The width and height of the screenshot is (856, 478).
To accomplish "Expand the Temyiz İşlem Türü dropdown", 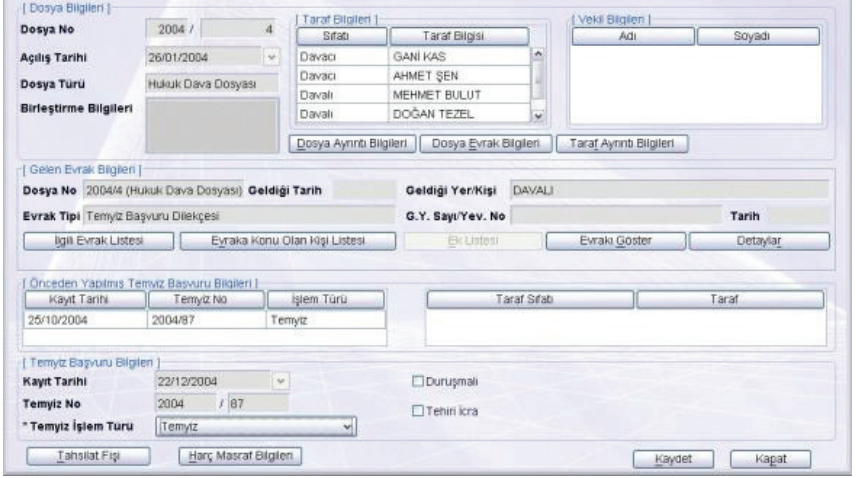I will coord(348,426).
